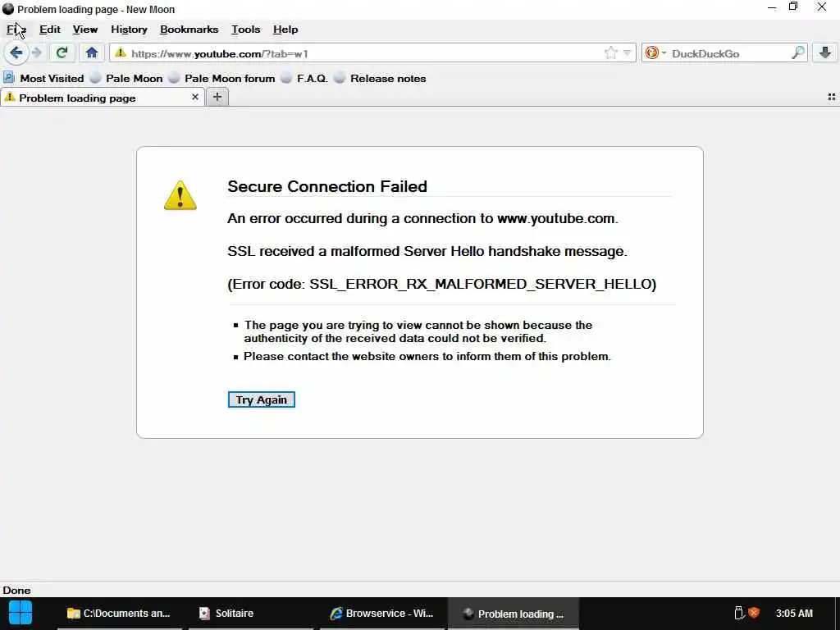Viewport: 840px width, 630px height.
Task: Open a new tab with the plus button
Action: [217, 97]
